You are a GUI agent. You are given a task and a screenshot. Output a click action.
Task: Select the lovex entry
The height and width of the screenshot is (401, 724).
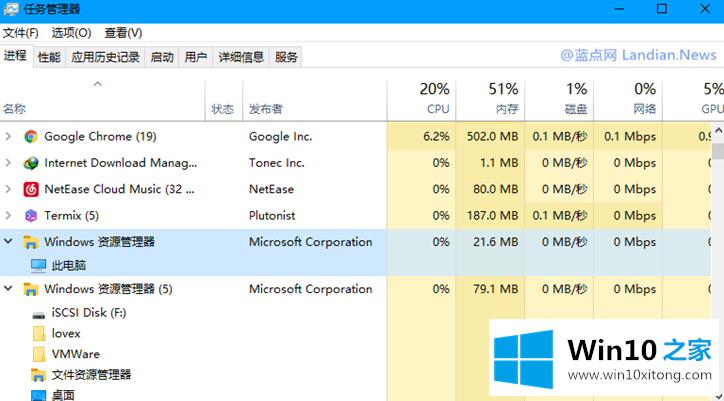[66, 334]
